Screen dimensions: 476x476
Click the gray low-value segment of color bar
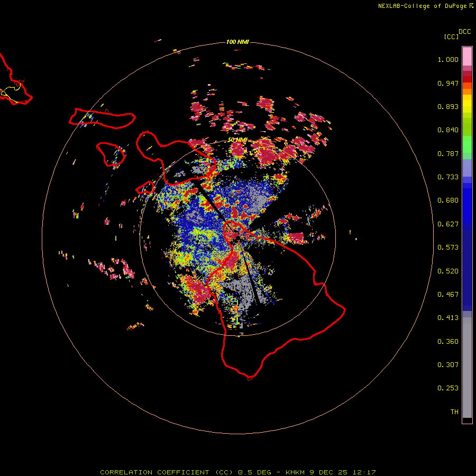[x=467, y=368]
